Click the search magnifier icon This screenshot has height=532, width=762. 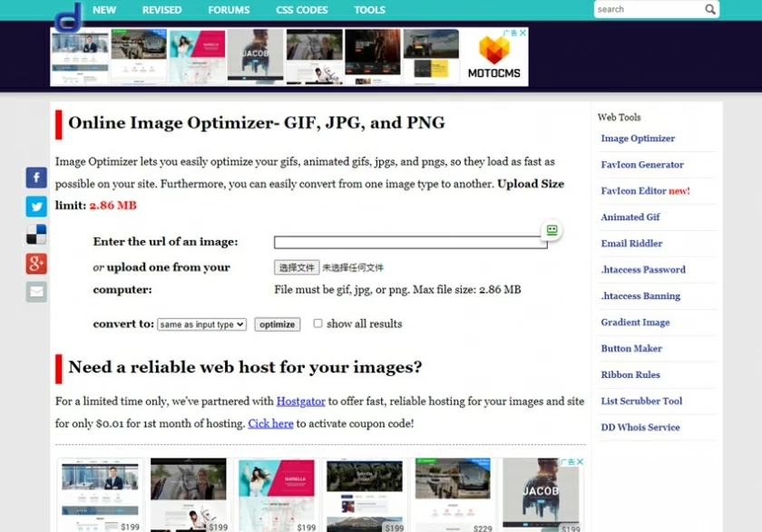click(710, 9)
